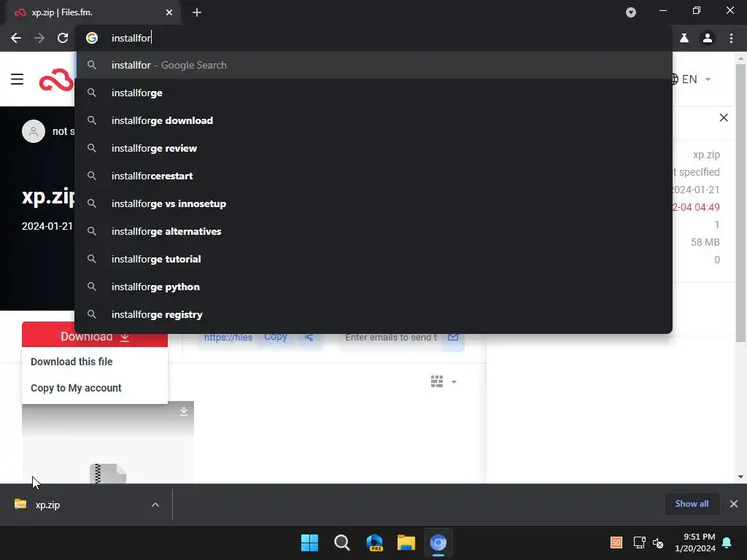This screenshot has height=560, width=747.
Task: Open File Explorer from taskbar
Action: tap(406, 542)
